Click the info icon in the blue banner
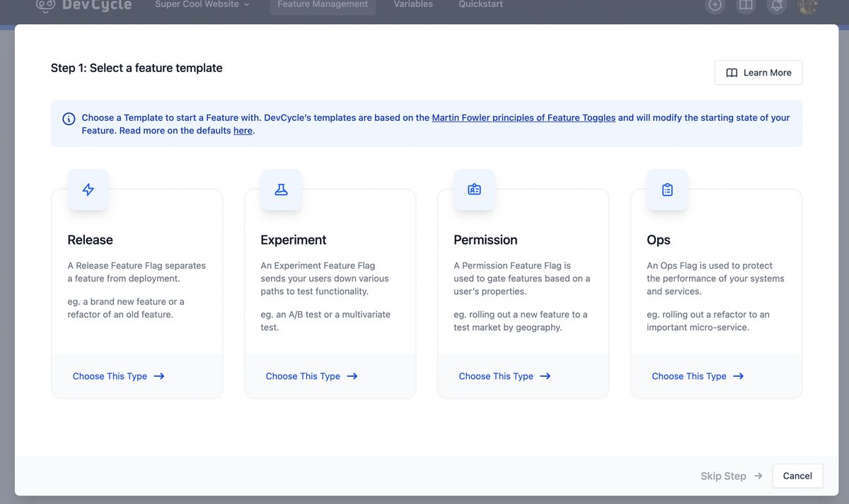849x504 pixels. tap(68, 119)
